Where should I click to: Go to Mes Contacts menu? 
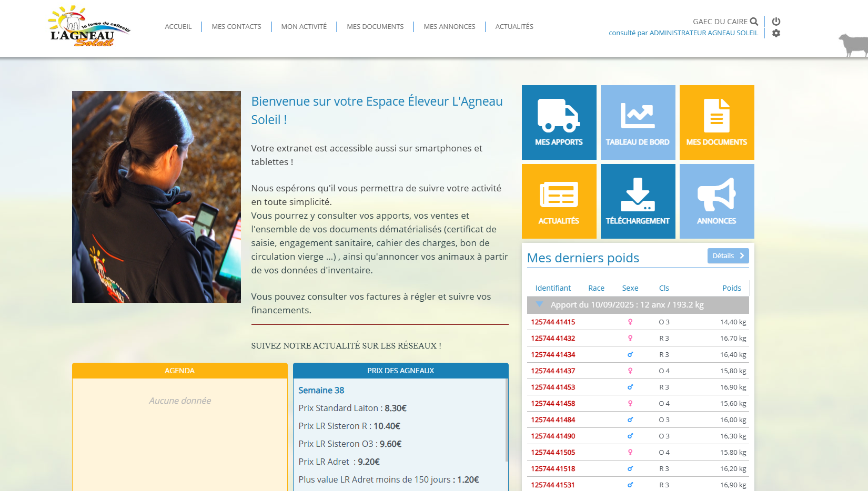tap(236, 27)
